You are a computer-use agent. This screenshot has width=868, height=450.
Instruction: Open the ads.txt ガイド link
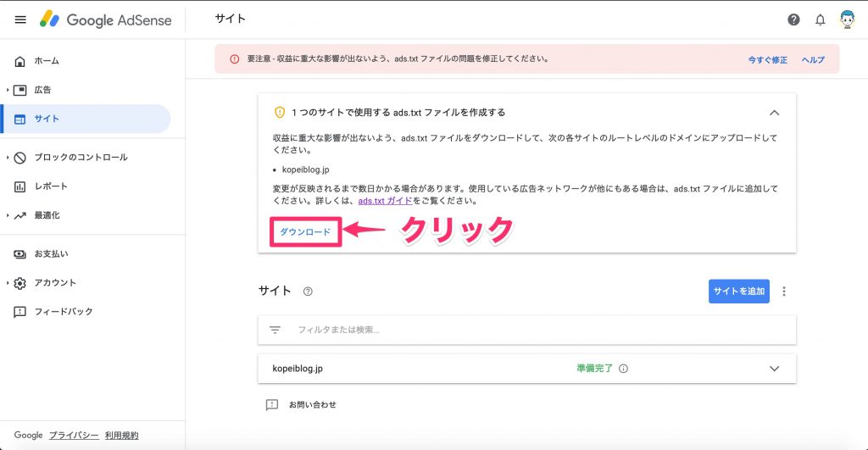385,201
